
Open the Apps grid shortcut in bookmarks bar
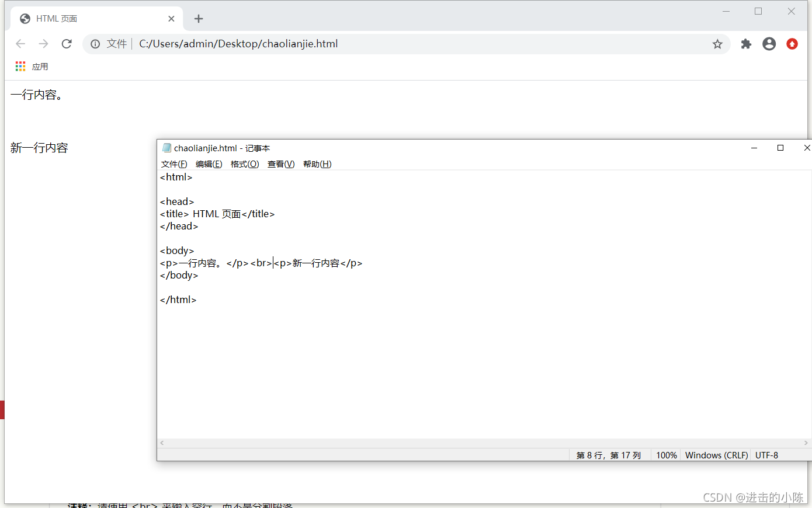(x=20, y=67)
